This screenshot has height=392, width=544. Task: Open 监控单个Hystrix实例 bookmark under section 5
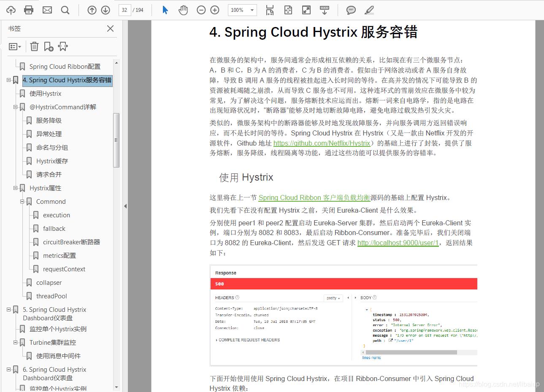58,329
